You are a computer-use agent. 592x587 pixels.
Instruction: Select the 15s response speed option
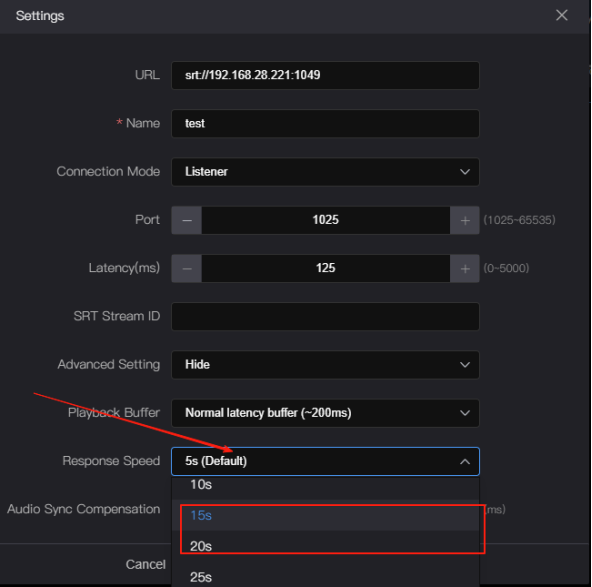click(325, 515)
